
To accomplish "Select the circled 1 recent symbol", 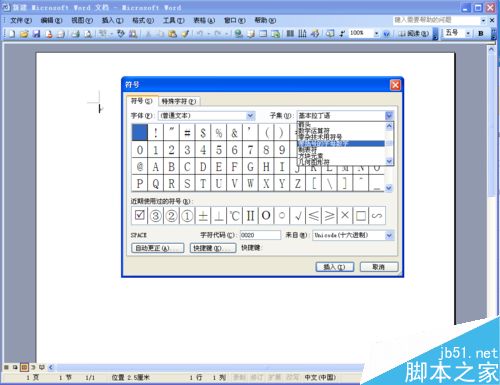I will 187,215.
